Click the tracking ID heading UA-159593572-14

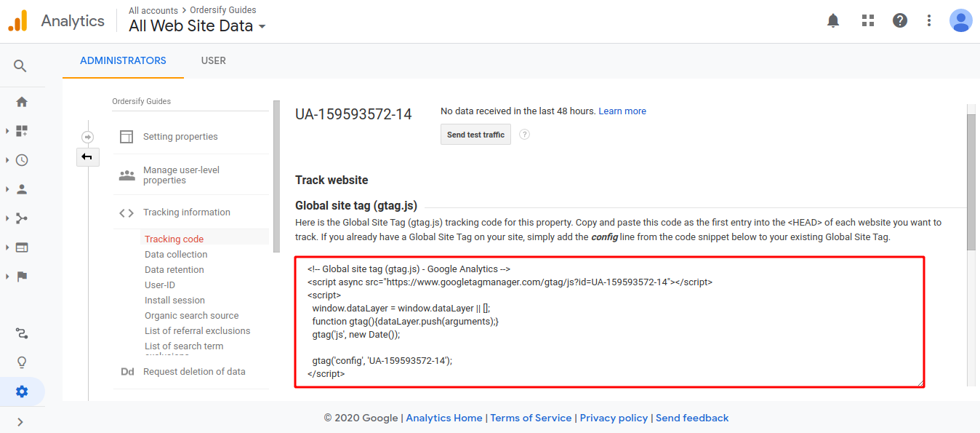353,114
